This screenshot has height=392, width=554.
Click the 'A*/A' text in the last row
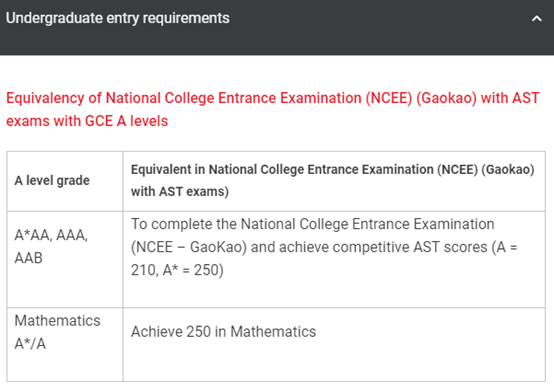(30, 344)
